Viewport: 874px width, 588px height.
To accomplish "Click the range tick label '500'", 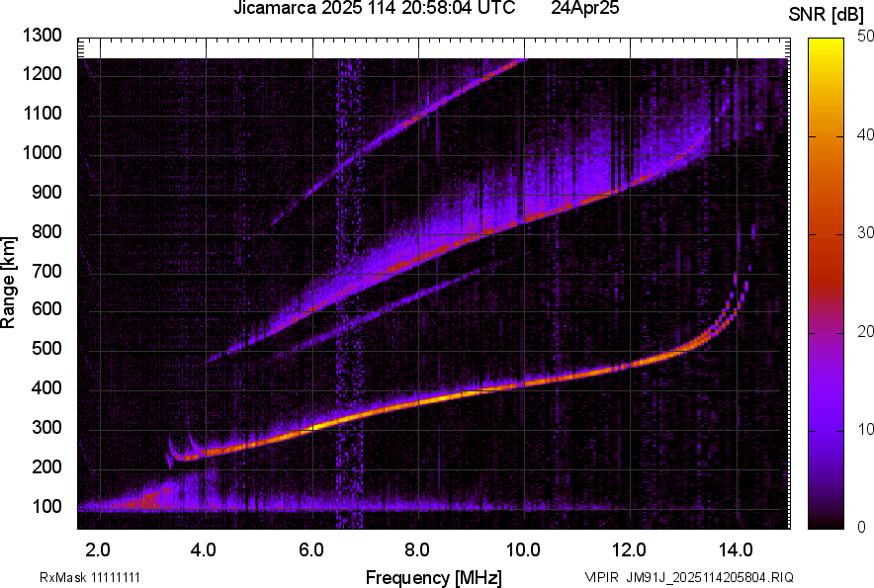I will pyautogui.click(x=46, y=348).
